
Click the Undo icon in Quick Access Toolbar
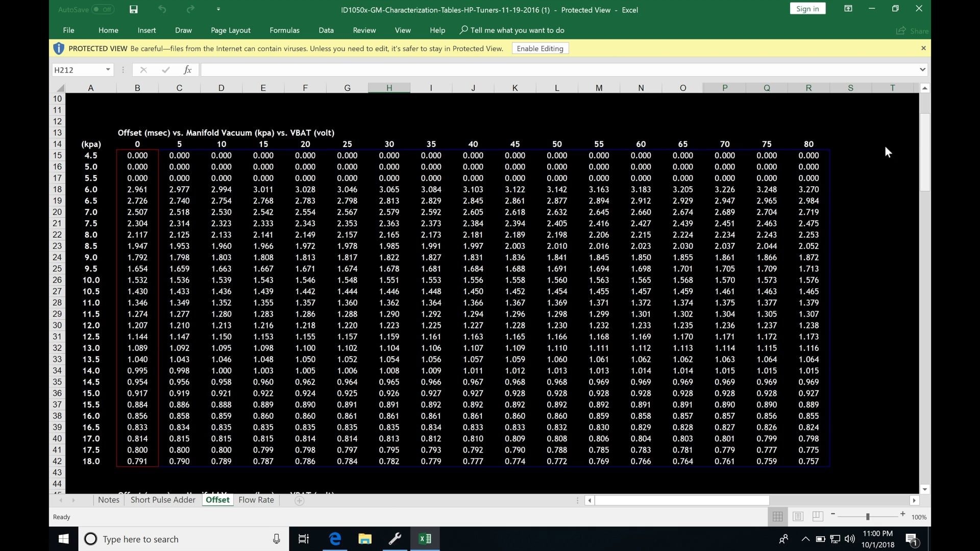(162, 9)
